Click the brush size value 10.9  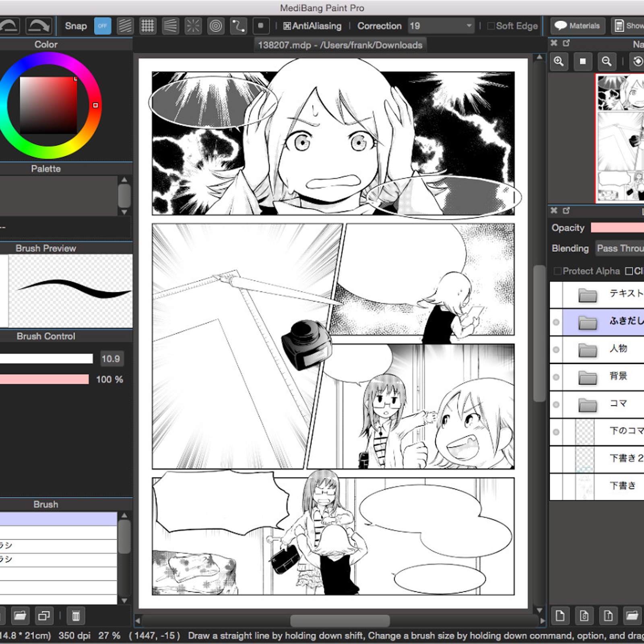point(111,359)
